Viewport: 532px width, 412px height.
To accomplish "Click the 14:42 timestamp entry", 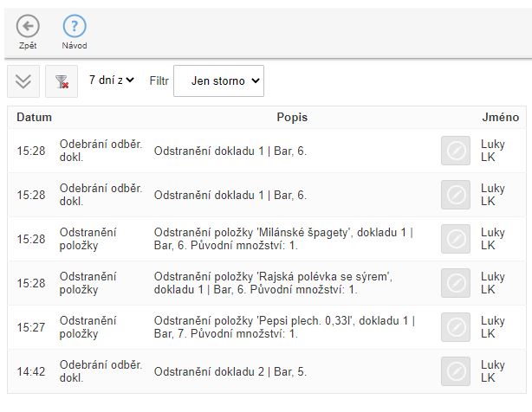I will 31,371.
